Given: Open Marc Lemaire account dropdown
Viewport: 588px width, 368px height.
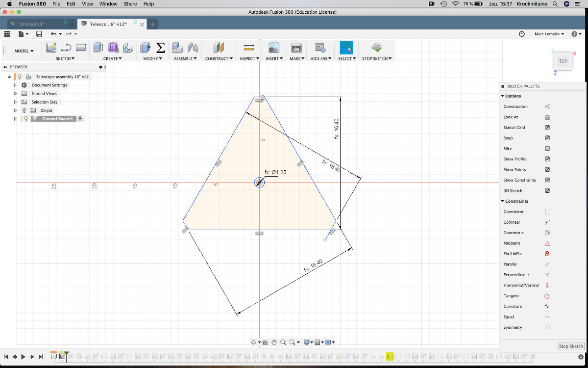Looking at the screenshot, I should 549,34.
